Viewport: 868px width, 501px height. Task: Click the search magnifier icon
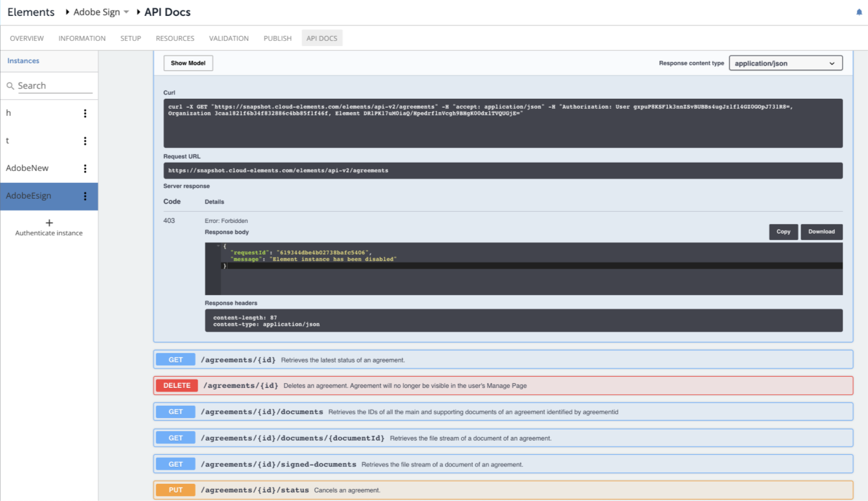pyautogui.click(x=10, y=86)
